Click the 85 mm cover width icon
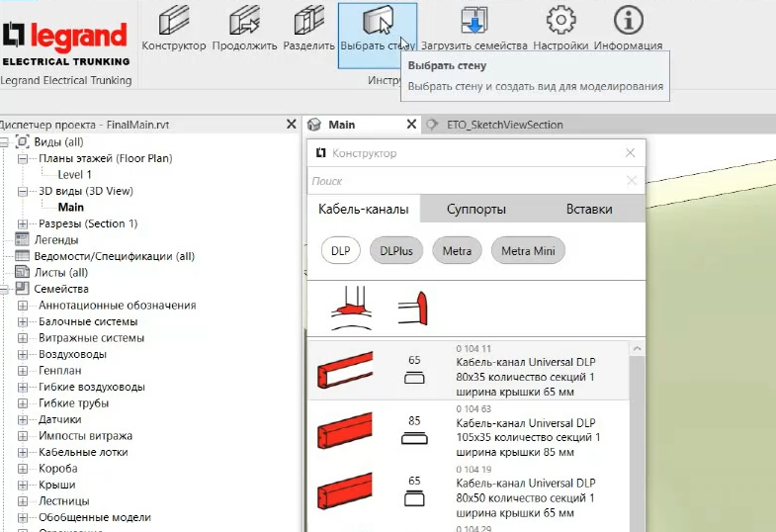Viewport: 776px width, 532px height. point(414,438)
